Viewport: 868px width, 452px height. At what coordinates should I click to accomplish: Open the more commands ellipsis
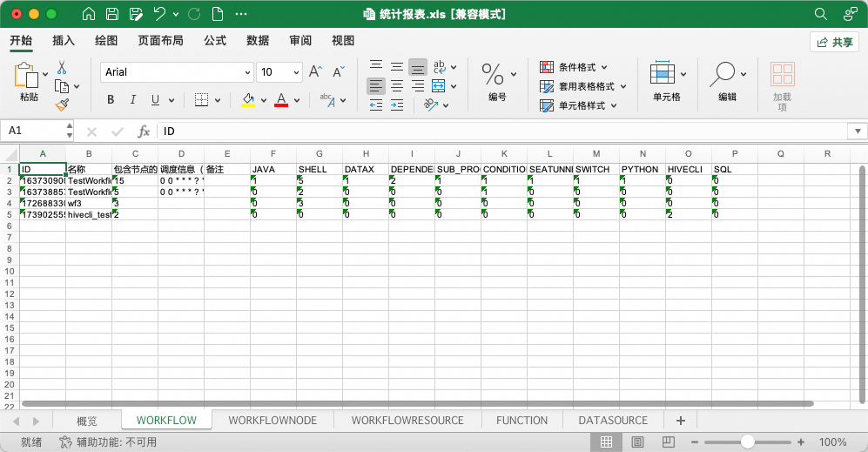(x=241, y=14)
